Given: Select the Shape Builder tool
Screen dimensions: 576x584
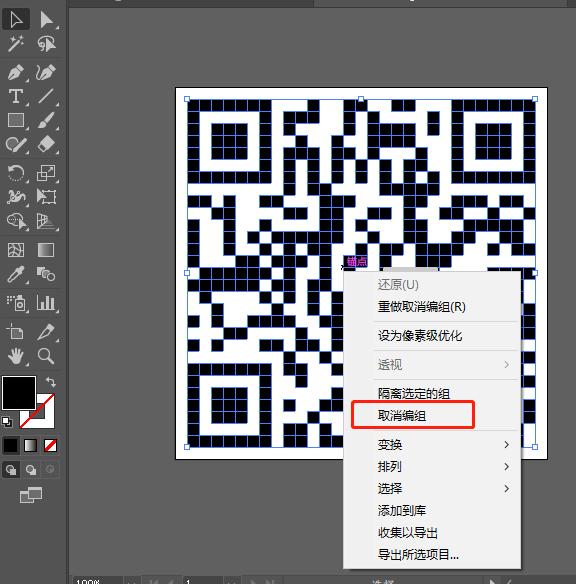Looking at the screenshot, I should click(16, 221).
